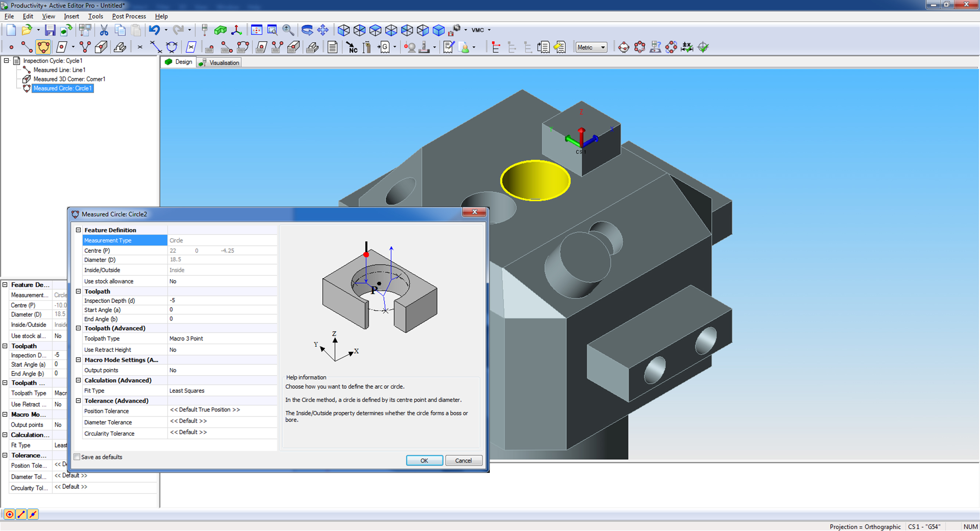Collapse the Feature Definition section
Screen dimensions: 980x531
tap(78, 229)
